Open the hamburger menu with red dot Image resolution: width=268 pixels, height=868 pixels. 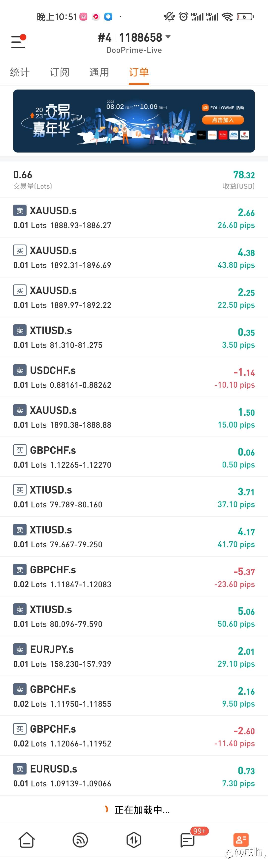(x=18, y=42)
